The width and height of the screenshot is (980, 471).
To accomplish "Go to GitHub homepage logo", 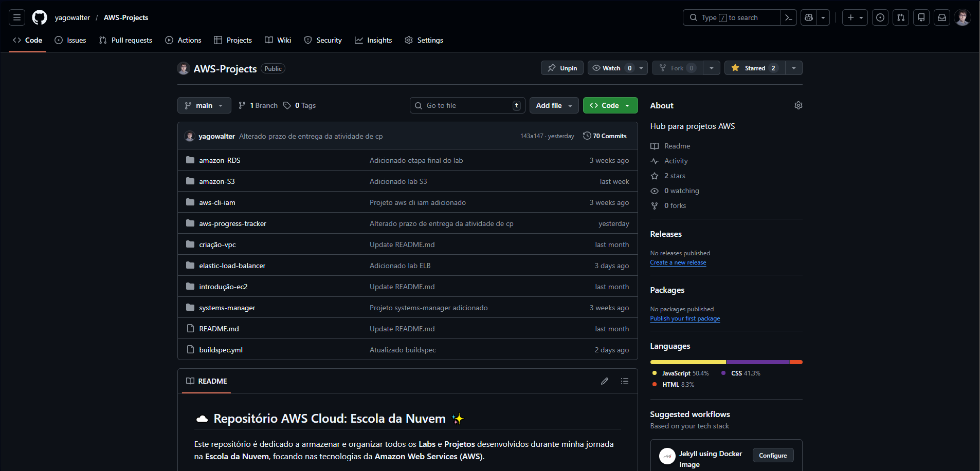I will [x=40, y=17].
